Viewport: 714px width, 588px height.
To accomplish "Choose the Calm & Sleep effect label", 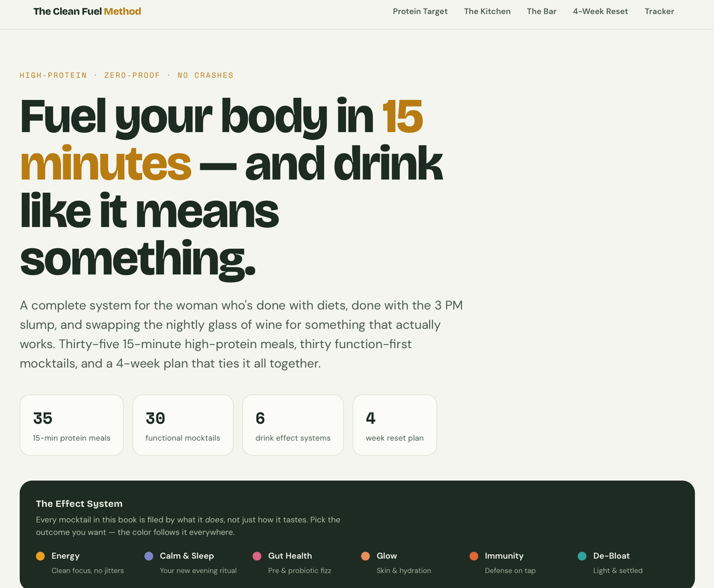I will coord(187,556).
